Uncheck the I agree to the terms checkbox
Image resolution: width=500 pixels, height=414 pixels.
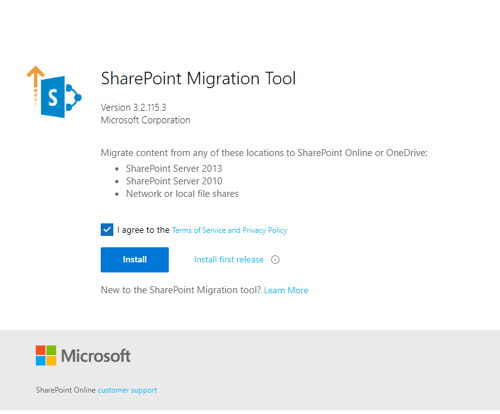(x=107, y=230)
